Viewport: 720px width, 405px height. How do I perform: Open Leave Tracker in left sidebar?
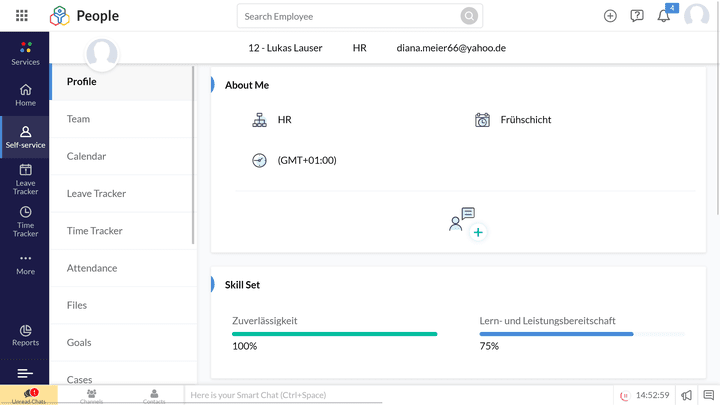click(x=25, y=178)
